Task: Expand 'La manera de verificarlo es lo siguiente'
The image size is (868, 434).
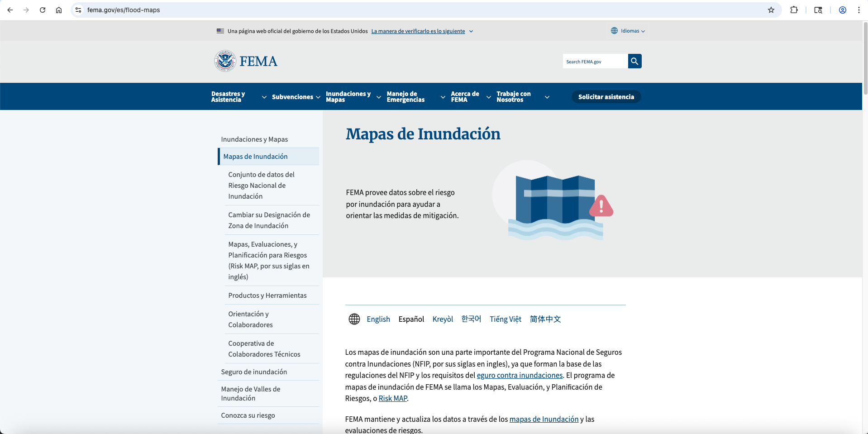Action: tap(422, 31)
